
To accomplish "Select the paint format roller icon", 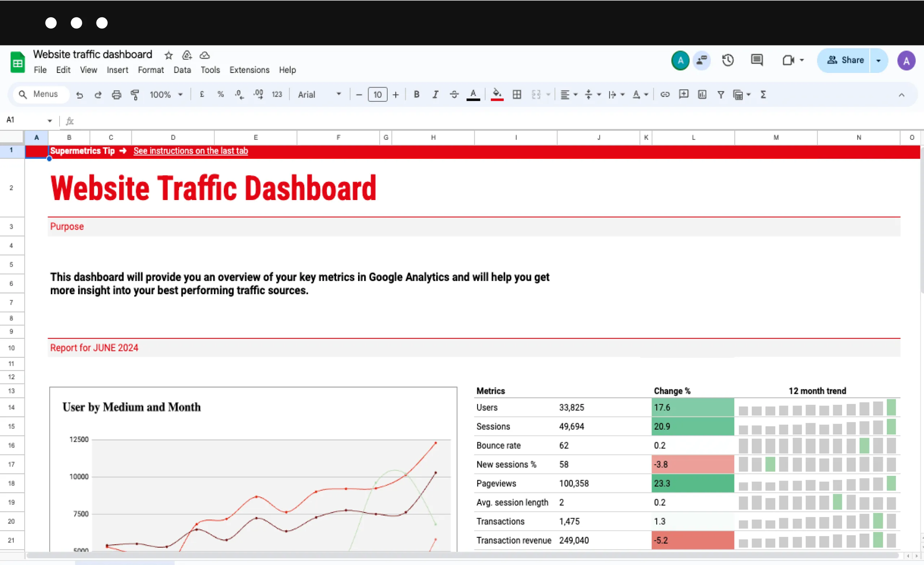I will (135, 95).
